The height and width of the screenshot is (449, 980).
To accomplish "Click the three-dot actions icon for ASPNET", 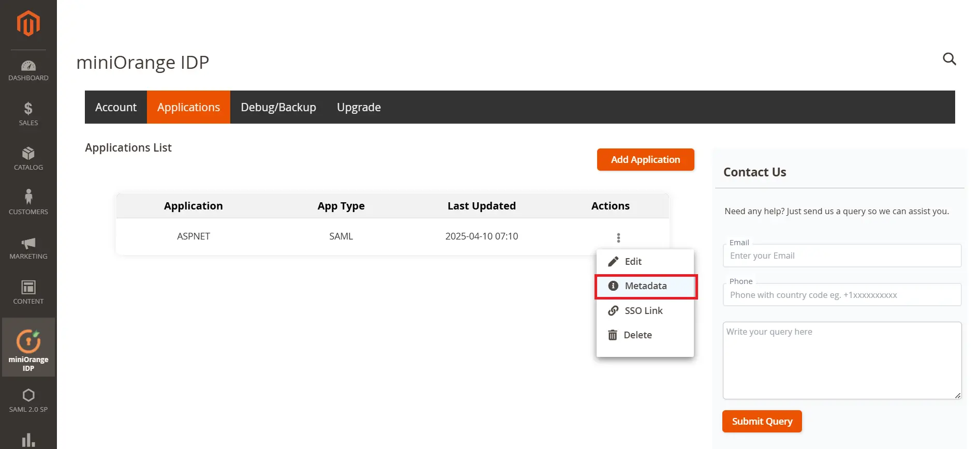I will coord(618,237).
